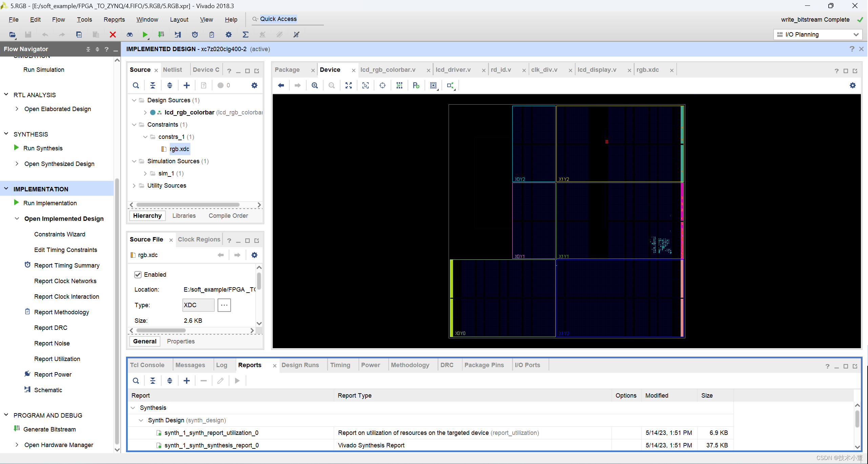Open Settings gear in main toolbar
868x464 pixels.
[229, 35]
